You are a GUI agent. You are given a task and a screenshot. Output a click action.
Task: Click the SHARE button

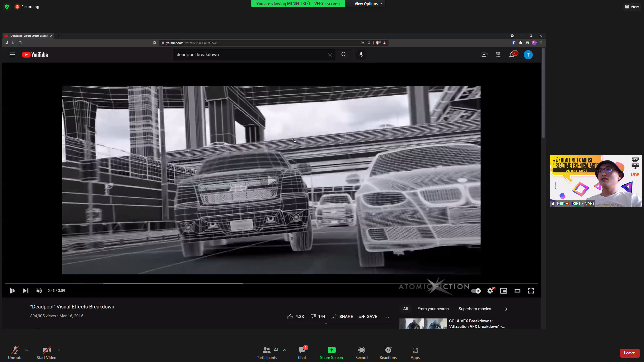click(x=342, y=316)
